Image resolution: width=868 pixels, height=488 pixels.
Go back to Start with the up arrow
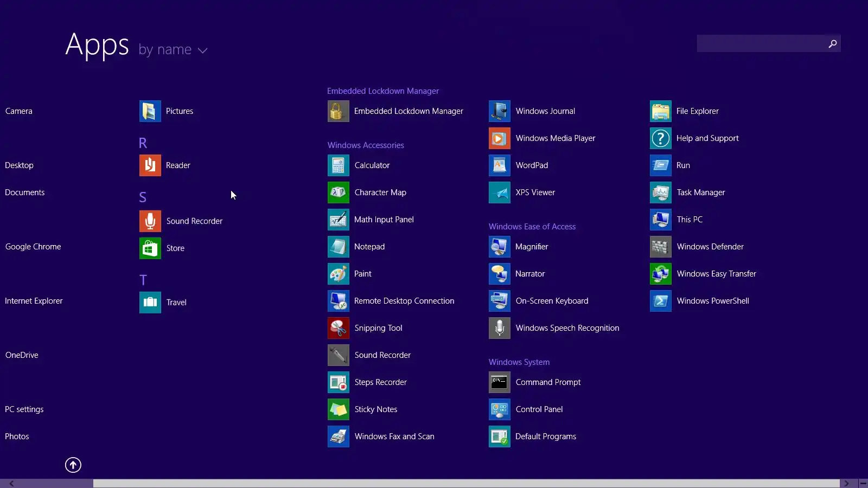(x=73, y=465)
